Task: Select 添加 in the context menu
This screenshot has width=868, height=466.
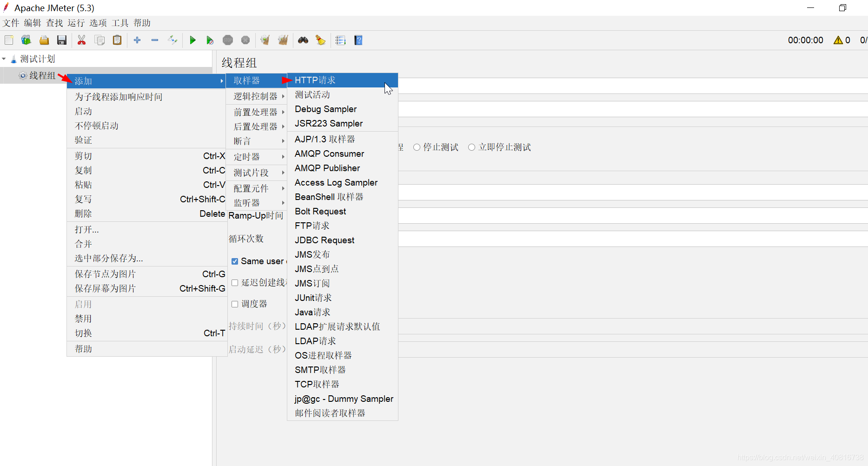Action: pos(147,81)
